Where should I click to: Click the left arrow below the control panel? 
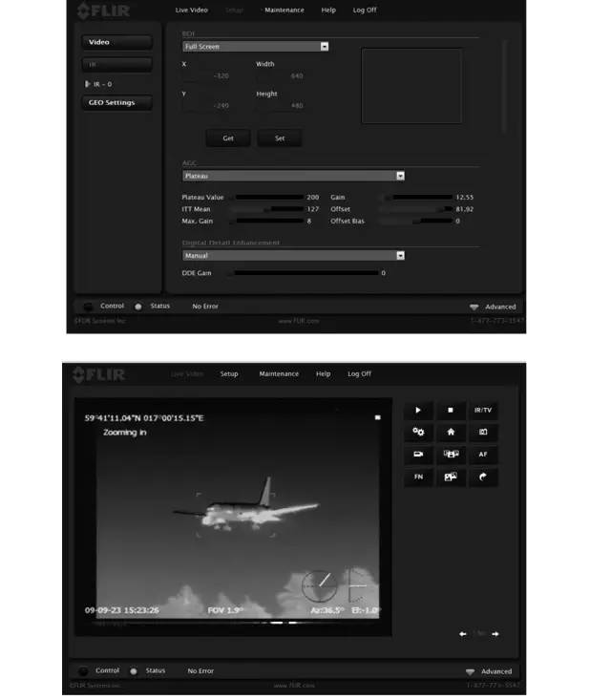click(x=463, y=634)
